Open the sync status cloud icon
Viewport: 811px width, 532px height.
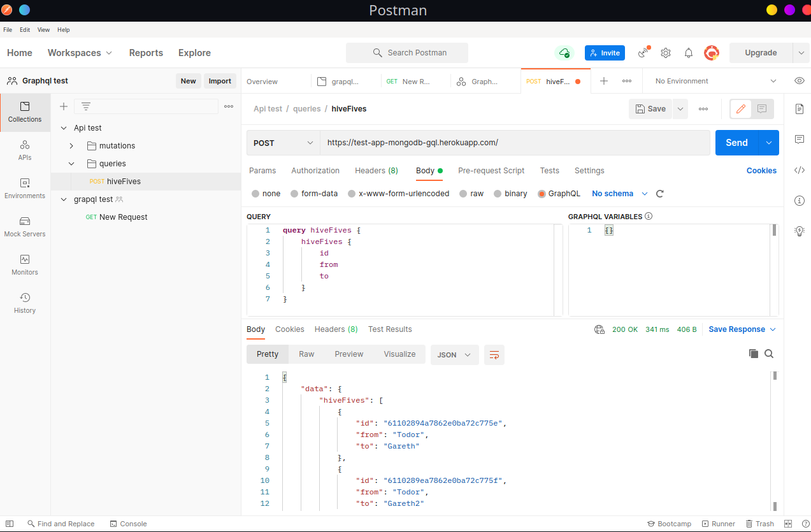(x=564, y=53)
